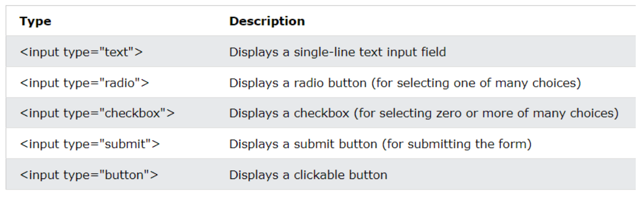Select the input type="radio" cell

84,83
